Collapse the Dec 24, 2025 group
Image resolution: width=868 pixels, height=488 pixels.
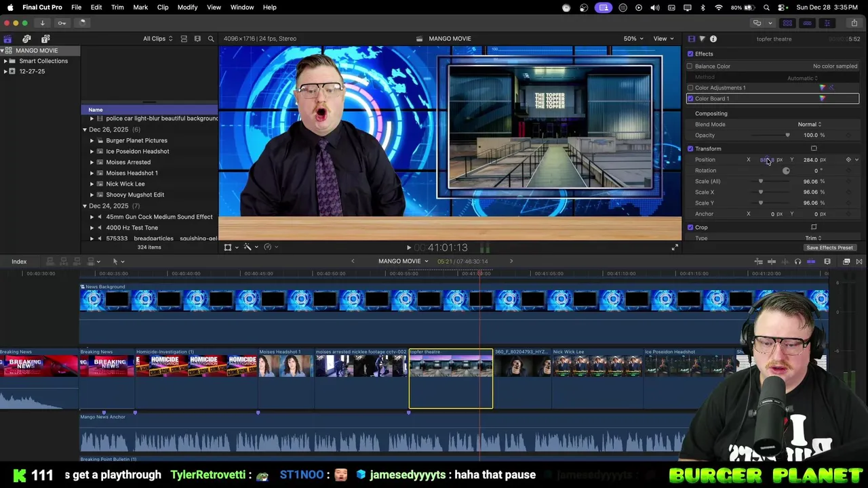pyautogui.click(x=85, y=205)
